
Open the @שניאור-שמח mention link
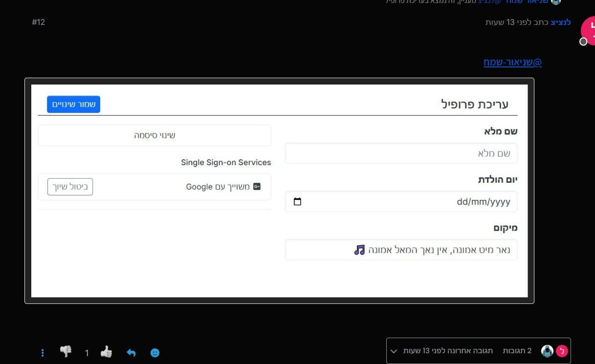[x=513, y=63]
